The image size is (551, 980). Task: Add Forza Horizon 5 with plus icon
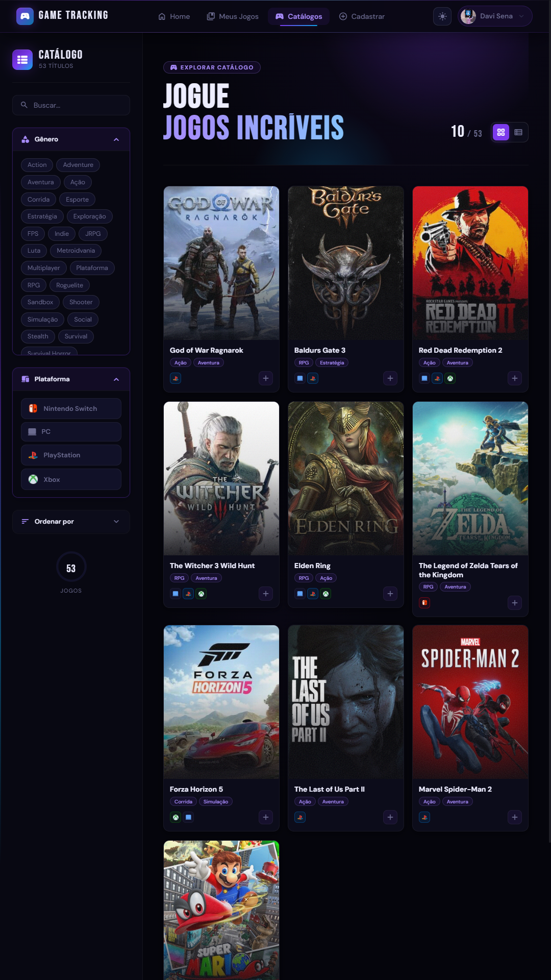point(266,817)
